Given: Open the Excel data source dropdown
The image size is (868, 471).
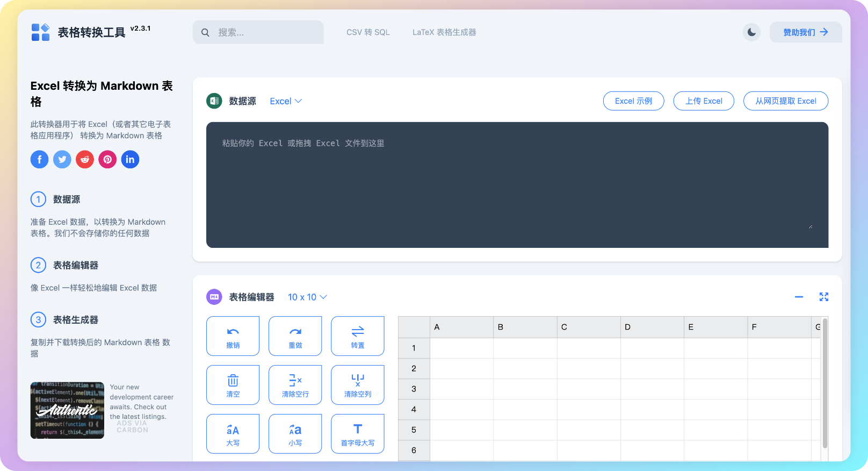Looking at the screenshot, I should point(286,101).
